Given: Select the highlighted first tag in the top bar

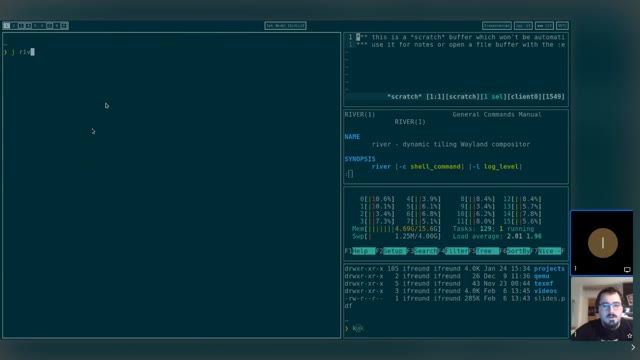Looking at the screenshot, I should 7,26.
